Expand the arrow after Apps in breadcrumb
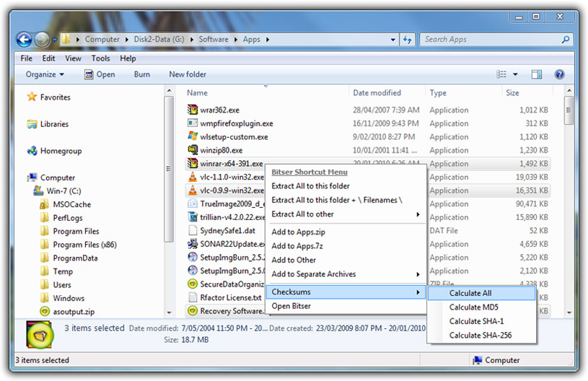 click(x=268, y=40)
